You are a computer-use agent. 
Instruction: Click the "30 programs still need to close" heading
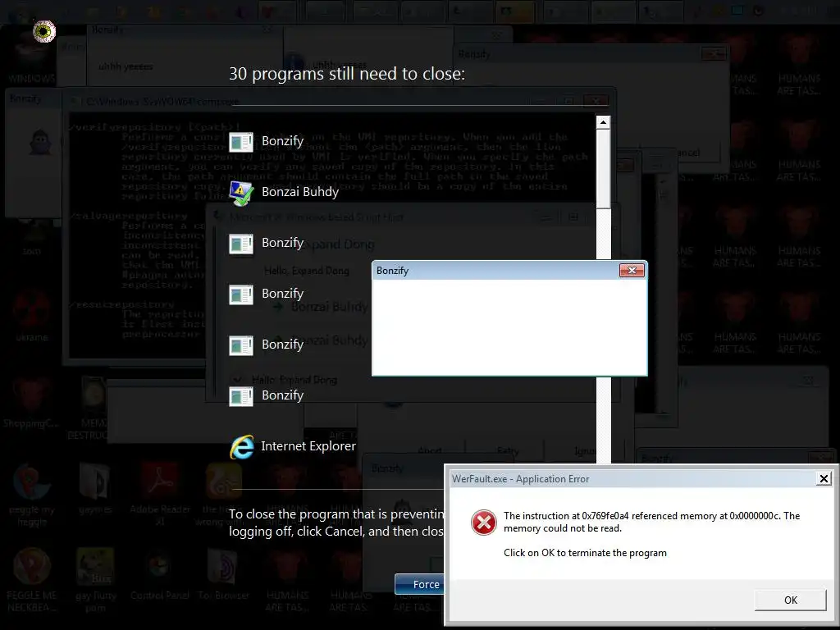(x=347, y=73)
